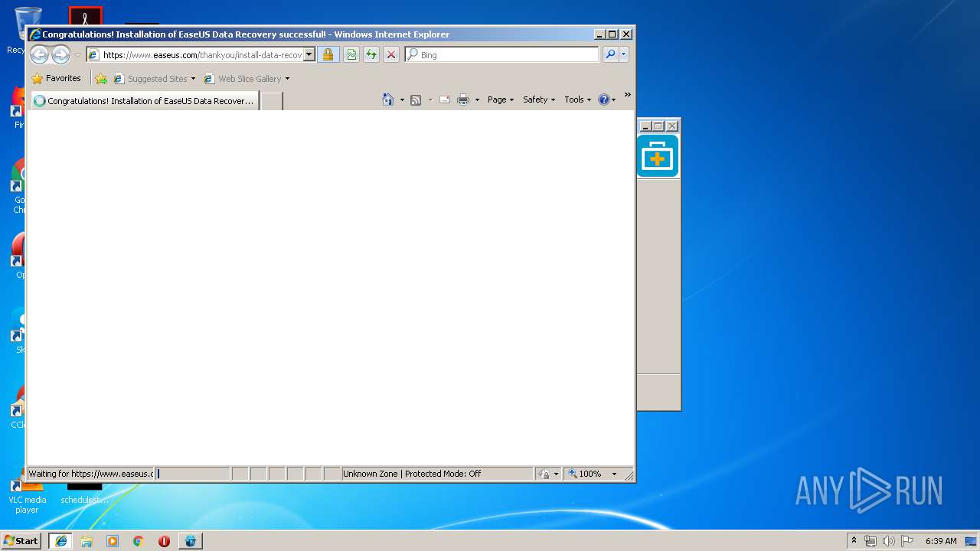Go forward with the IE Forward arrow
Viewport: 980px width, 551px height.
click(60, 54)
